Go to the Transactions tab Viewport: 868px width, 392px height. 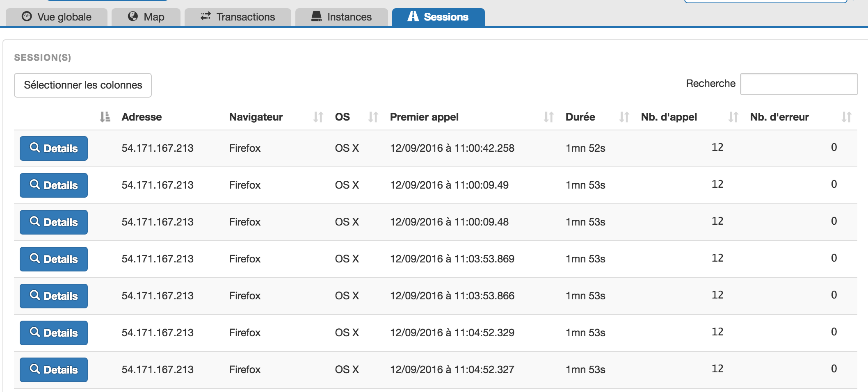(x=238, y=17)
